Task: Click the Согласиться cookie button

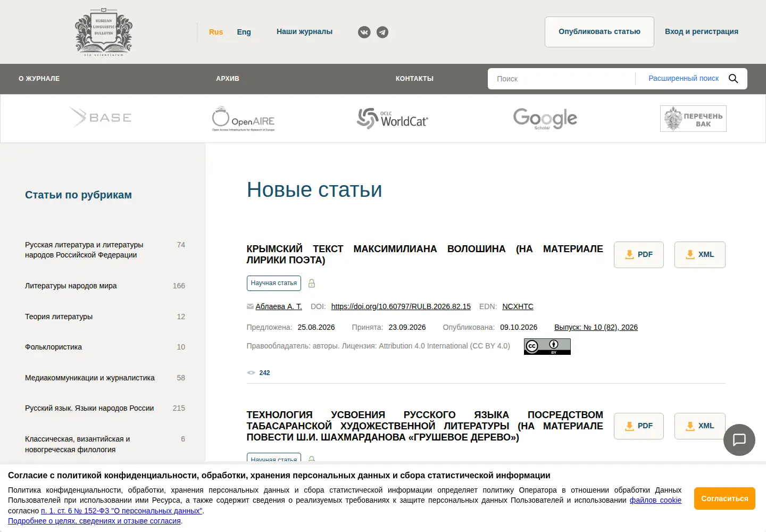Action: pos(725,498)
